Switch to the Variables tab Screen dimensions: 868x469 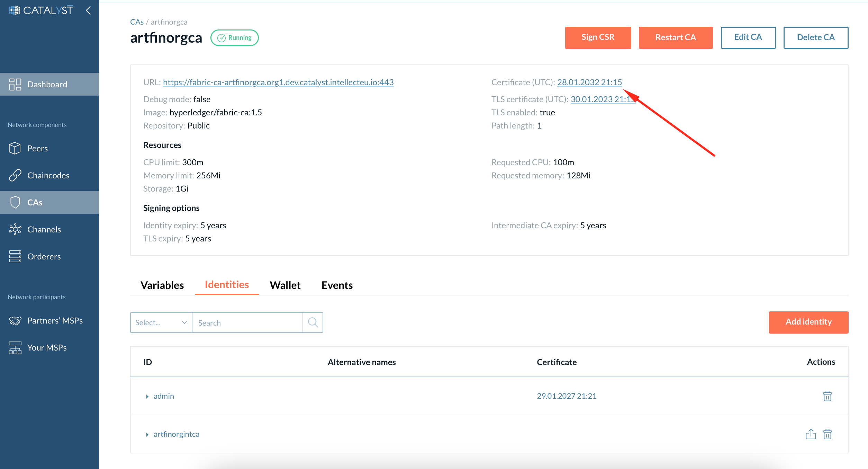(x=162, y=285)
